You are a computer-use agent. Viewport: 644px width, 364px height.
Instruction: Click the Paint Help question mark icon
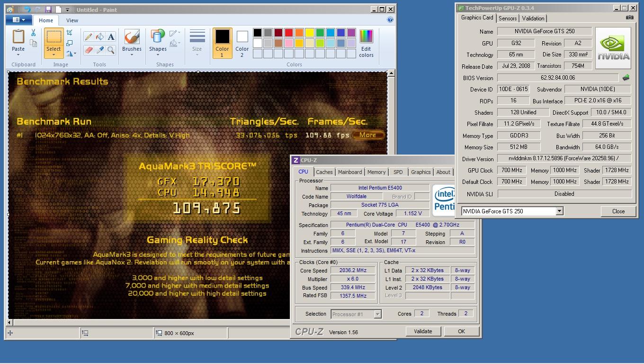coord(390,20)
